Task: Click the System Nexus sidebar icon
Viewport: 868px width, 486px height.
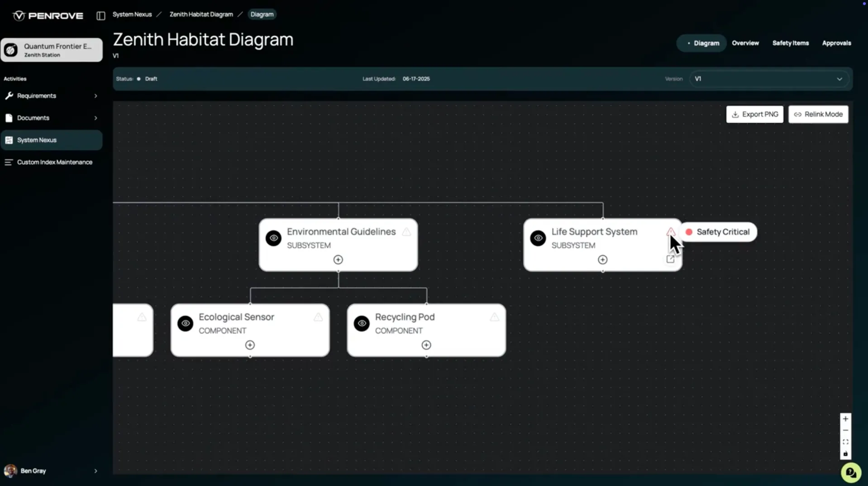Action: point(9,140)
